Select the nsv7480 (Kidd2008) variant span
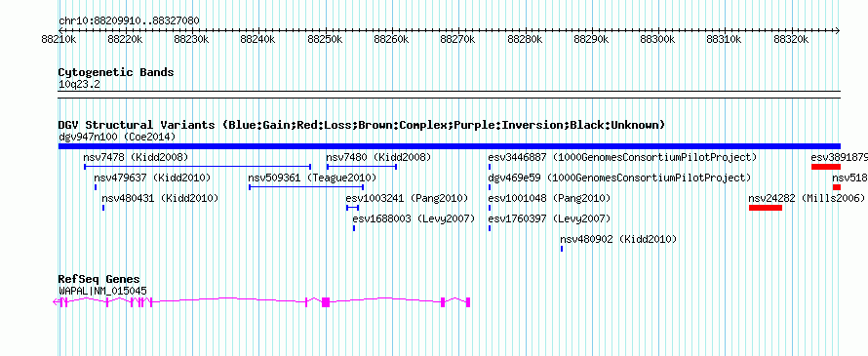Image resolution: width=868 pixels, height=356 pixels. pyautogui.click(x=362, y=167)
